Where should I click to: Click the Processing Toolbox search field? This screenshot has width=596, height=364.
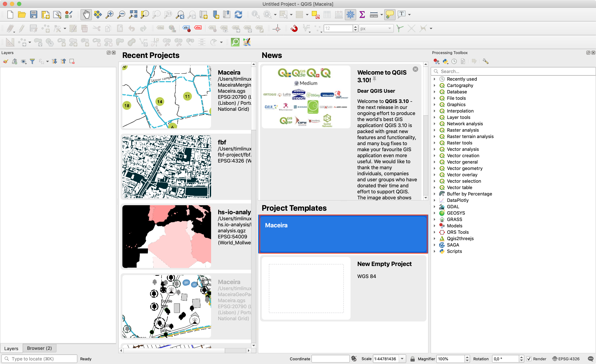(x=513, y=71)
